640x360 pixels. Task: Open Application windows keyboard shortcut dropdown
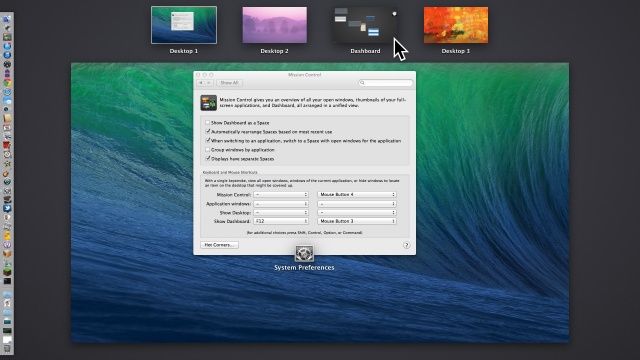(281, 204)
